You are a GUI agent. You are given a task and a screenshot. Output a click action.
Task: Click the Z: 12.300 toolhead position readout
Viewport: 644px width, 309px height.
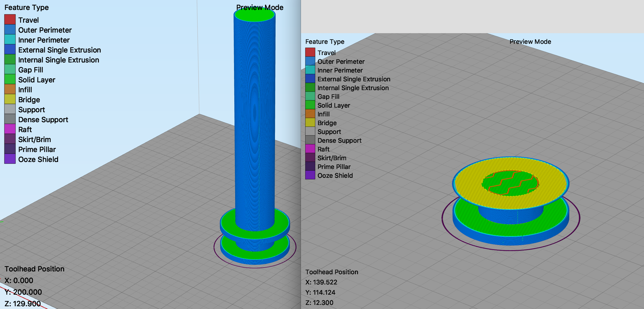point(320,303)
